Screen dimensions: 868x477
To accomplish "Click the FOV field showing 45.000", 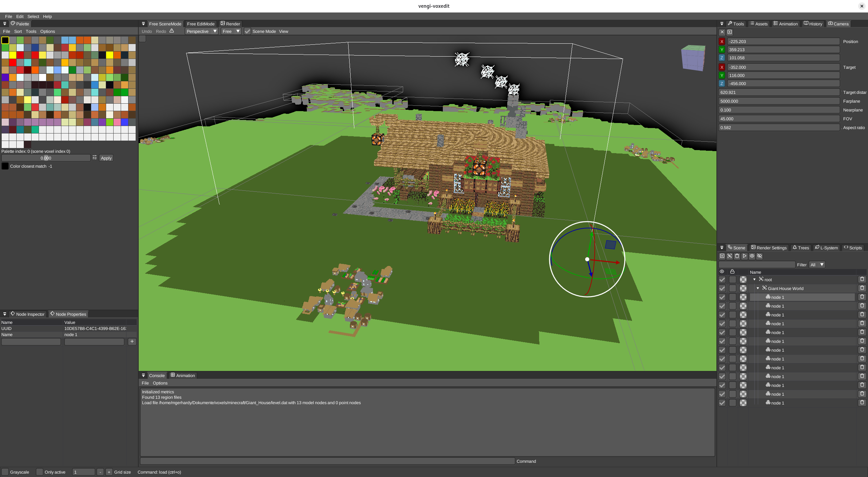I will (x=779, y=119).
